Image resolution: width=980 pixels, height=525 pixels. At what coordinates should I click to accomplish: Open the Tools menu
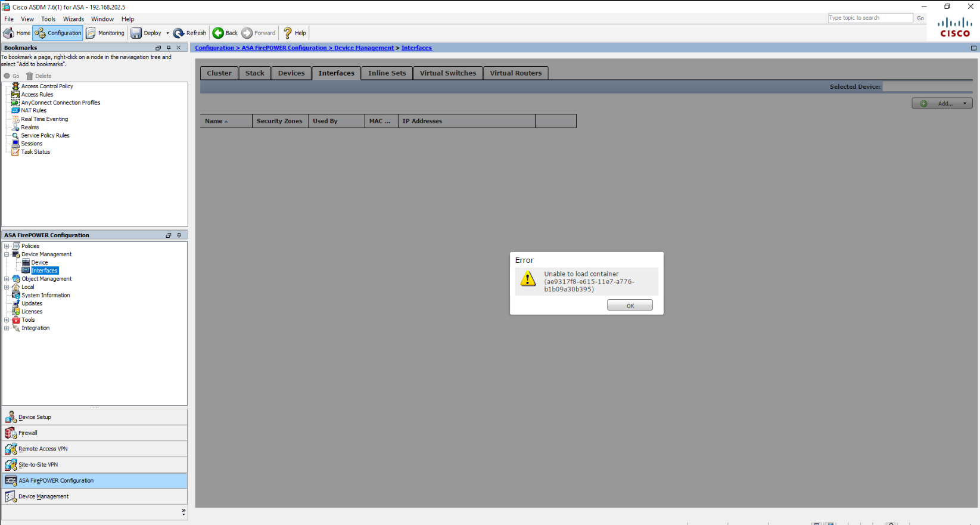(48, 19)
